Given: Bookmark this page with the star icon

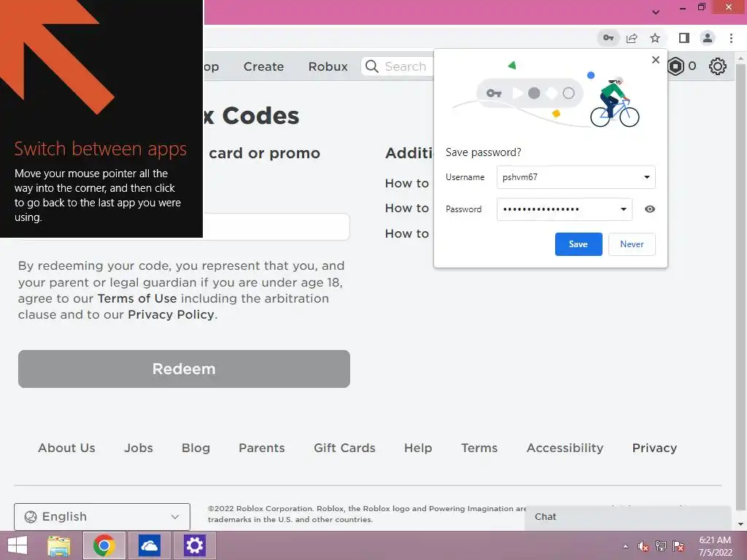Looking at the screenshot, I should pos(655,38).
